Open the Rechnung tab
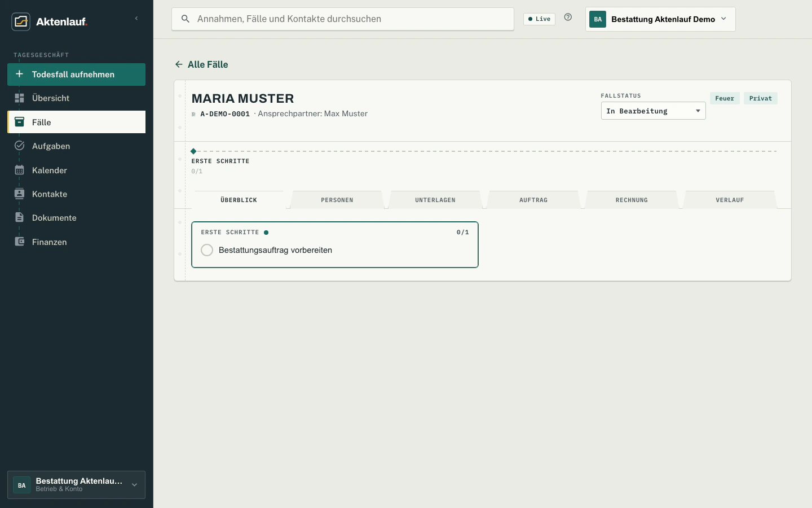The width and height of the screenshot is (812, 508). (632, 200)
